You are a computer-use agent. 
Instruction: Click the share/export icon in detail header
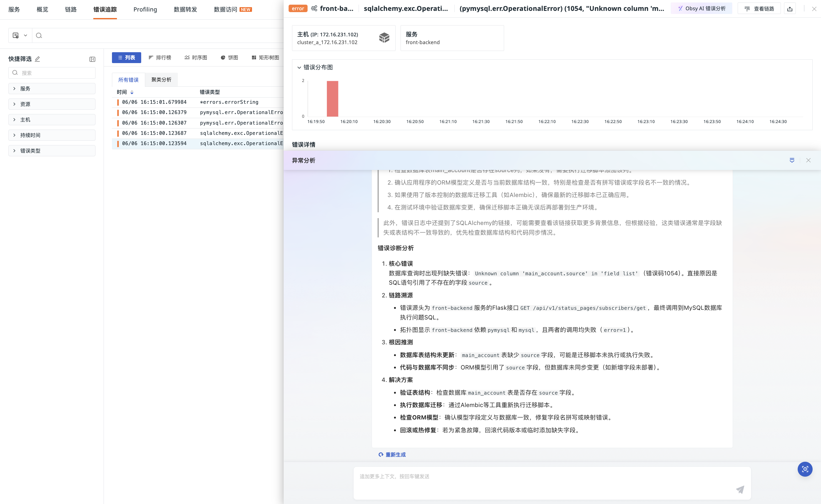click(790, 9)
